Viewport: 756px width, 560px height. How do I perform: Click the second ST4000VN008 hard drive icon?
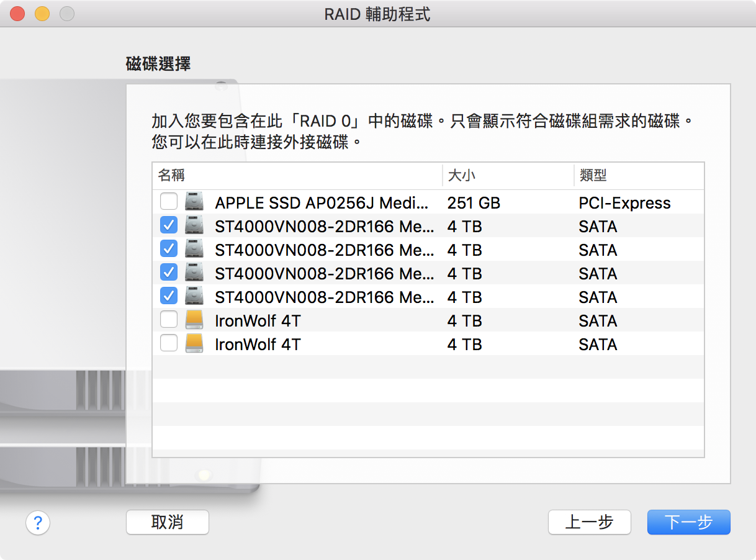tap(194, 250)
